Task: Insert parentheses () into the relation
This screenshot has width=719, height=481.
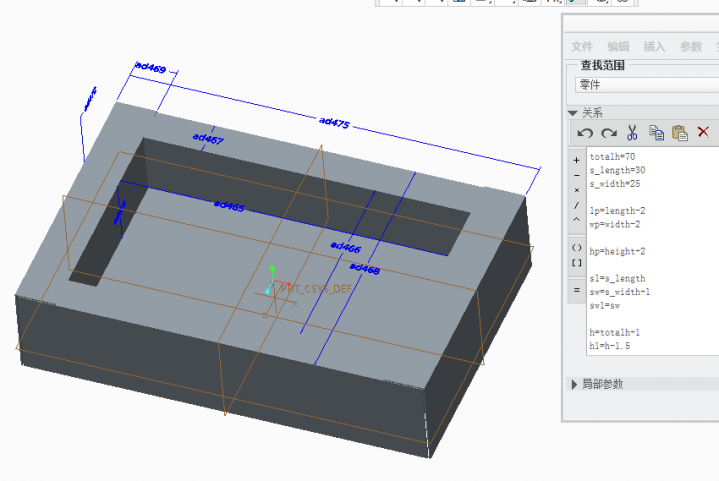Action: point(576,247)
